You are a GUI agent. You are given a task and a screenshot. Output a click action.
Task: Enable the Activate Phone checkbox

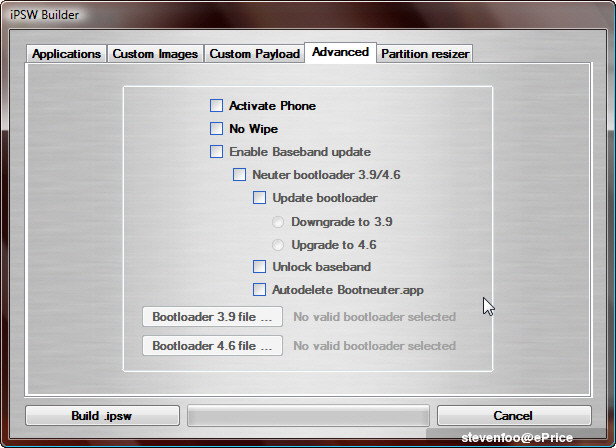216,106
